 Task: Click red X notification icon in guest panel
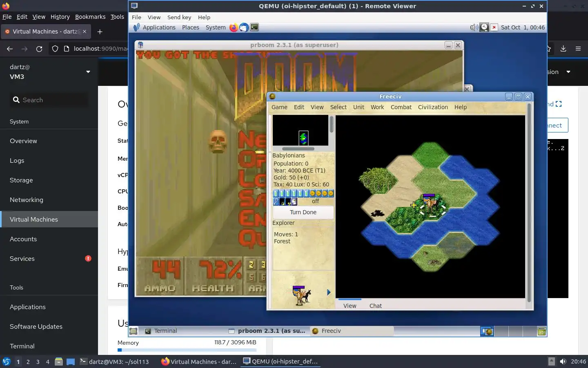click(x=494, y=27)
